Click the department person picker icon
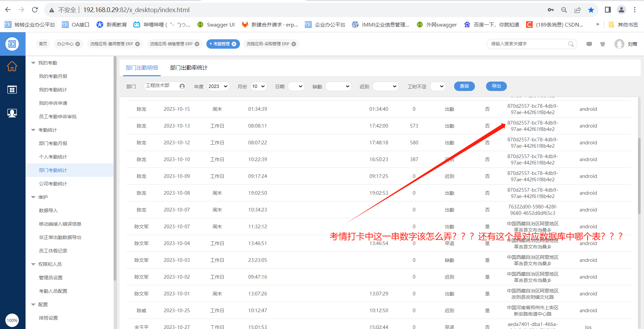The width and height of the screenshot is (644, 329). 182,86
